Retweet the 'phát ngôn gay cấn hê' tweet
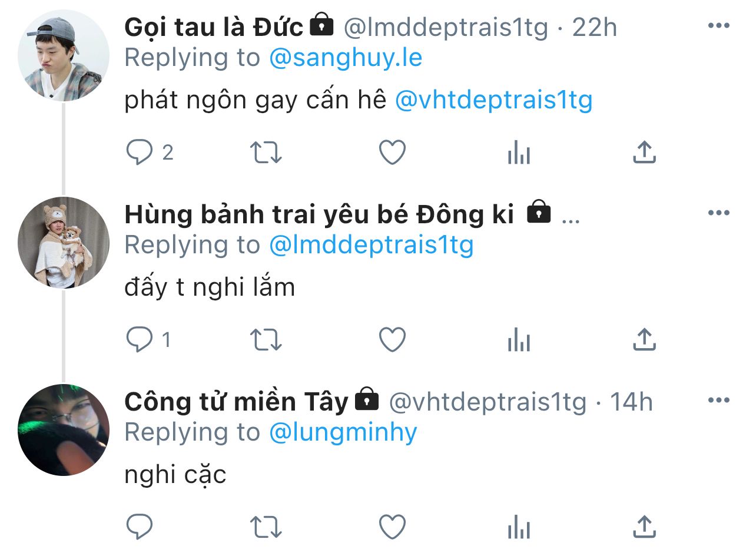 [266, 153]
